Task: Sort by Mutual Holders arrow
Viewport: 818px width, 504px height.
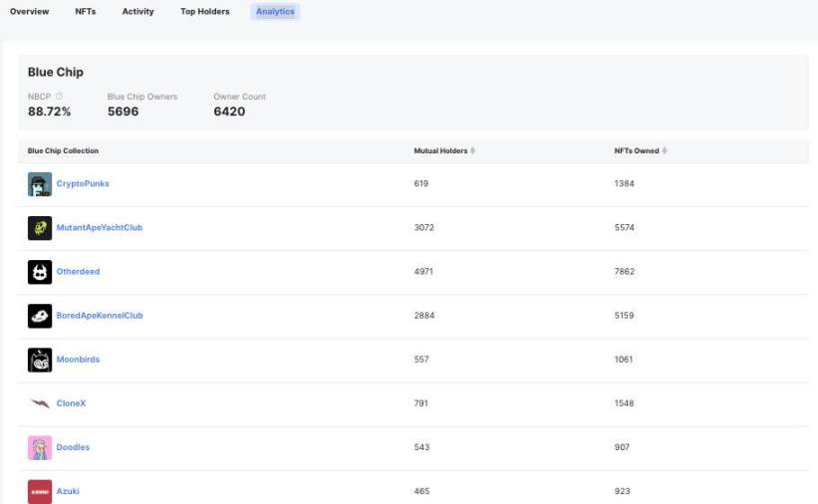Action: pos(472,150)
